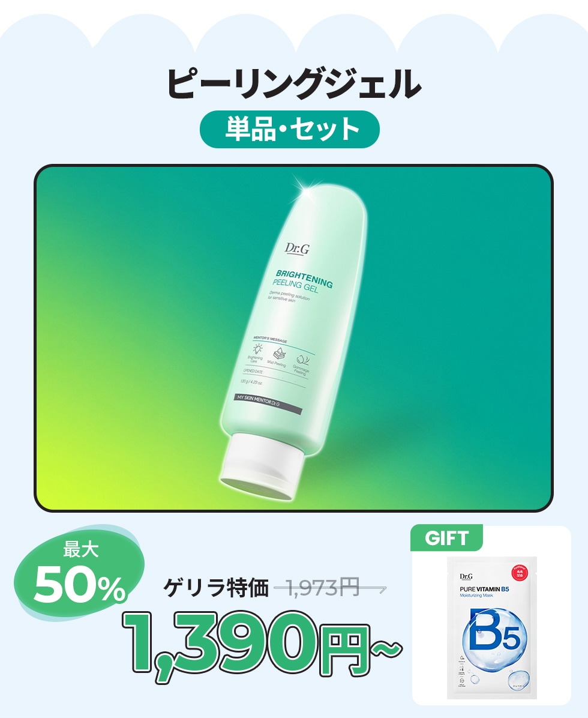Tap the 最大 50% discount badge
Viewport: 588px width, 718px height.
point(78,573)
